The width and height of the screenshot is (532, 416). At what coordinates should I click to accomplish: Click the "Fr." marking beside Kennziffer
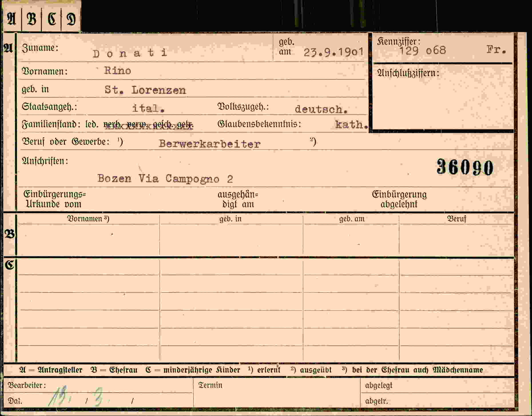pyautogui.click(x=496, y=50)
